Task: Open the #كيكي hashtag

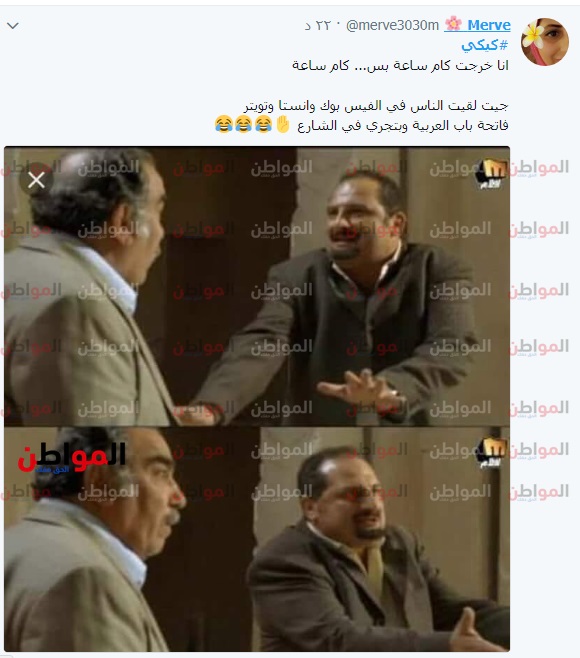Action: 485,44
